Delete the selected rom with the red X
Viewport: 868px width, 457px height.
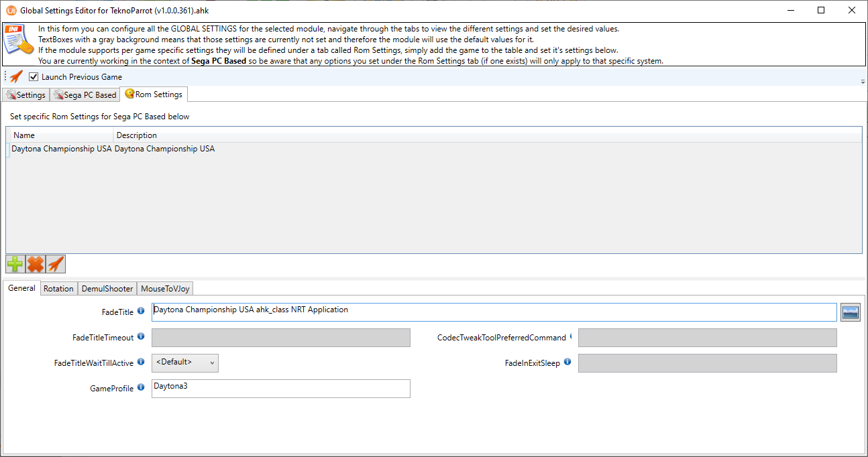36,264
